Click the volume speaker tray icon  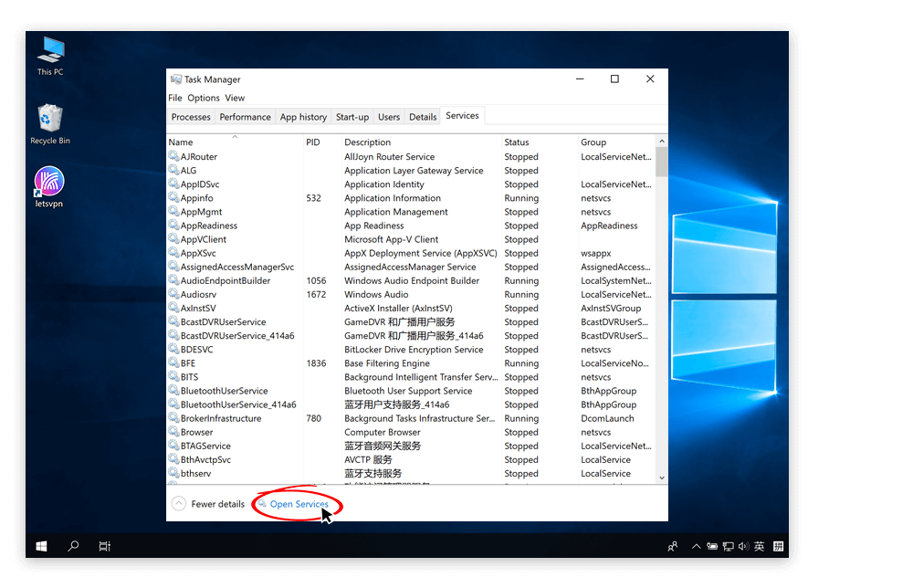pyautogui.click(x=743, y=547)
